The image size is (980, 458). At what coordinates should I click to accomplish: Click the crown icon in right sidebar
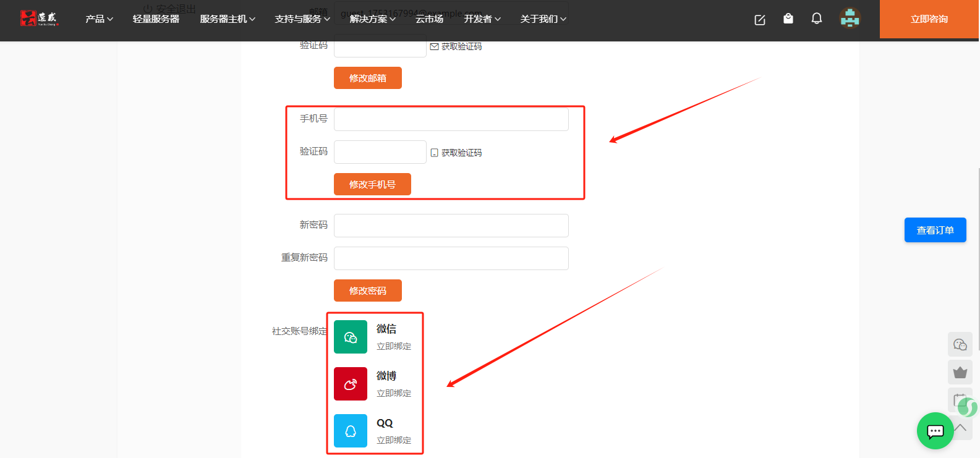[x=960, y=372]
